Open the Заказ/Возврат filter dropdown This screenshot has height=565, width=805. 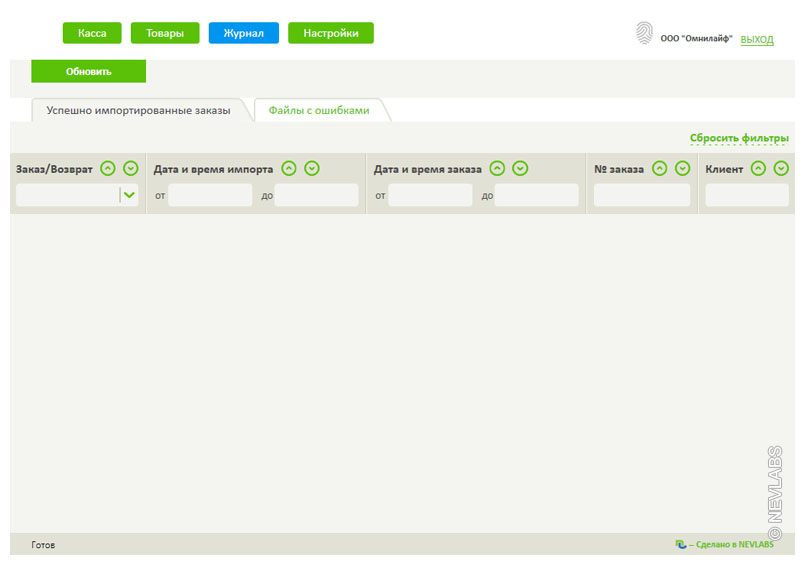[x=128, y=195]
